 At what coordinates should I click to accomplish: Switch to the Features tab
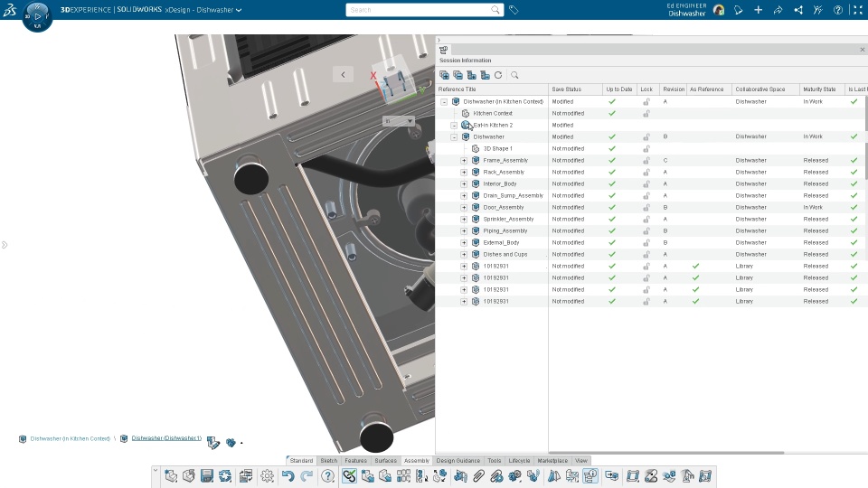click(x=356, y=460)
